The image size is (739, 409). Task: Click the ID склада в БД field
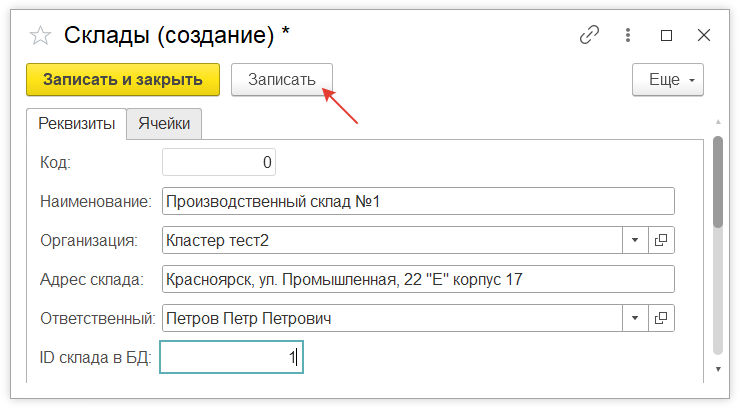231,357
